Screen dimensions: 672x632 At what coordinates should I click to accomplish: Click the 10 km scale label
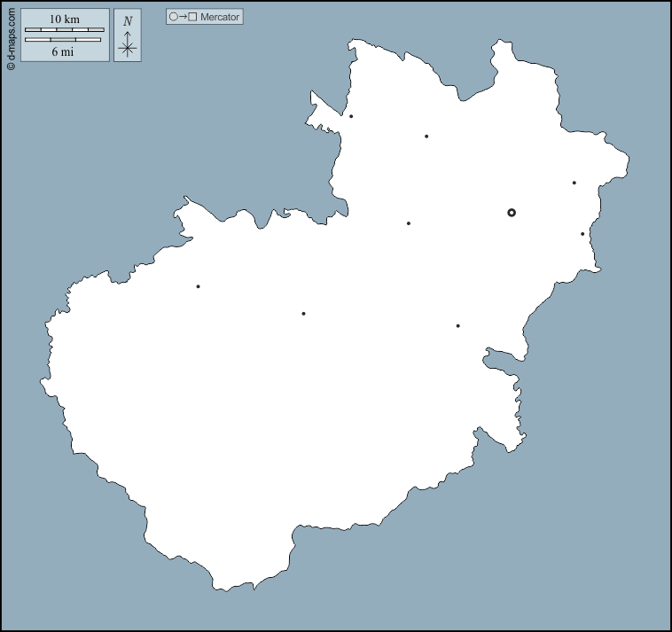coord(65,20)
